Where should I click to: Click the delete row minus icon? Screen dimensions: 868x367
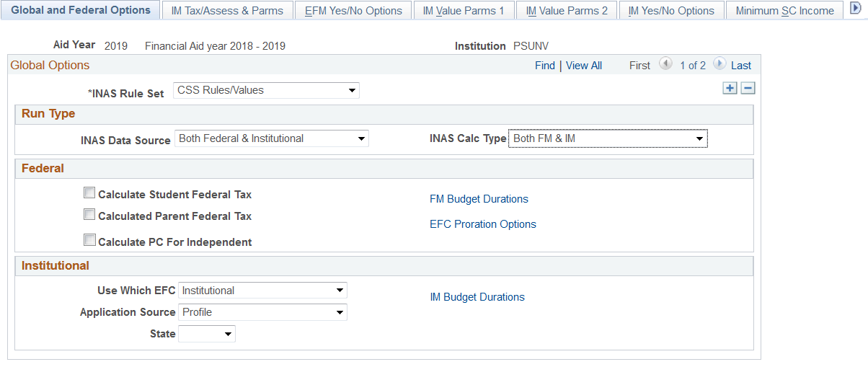748,88
